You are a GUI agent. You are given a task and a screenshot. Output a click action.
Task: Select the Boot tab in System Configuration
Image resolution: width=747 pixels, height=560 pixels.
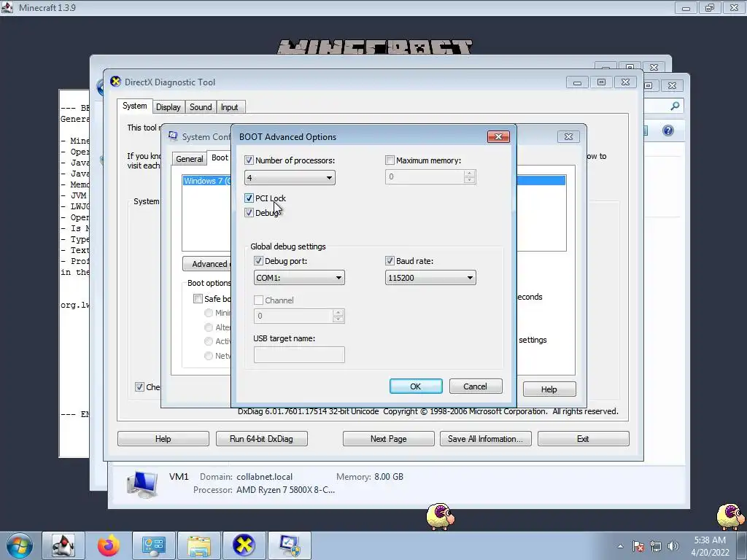220,157
